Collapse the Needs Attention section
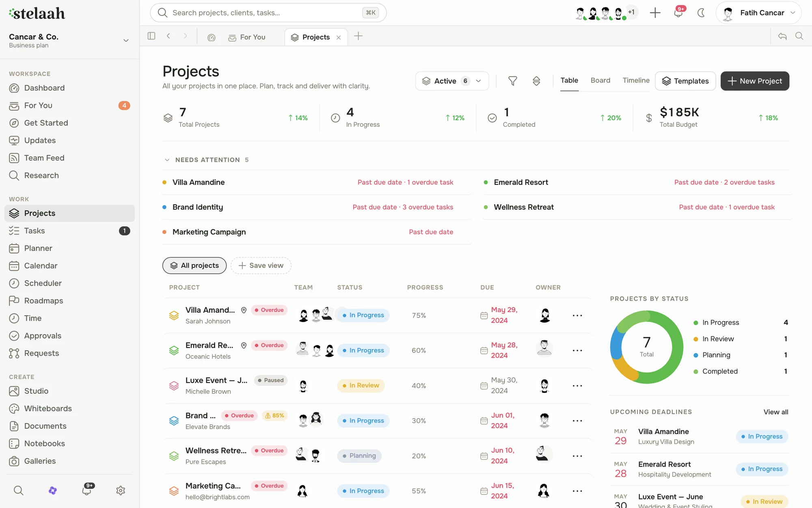 (x=167, y=160)
